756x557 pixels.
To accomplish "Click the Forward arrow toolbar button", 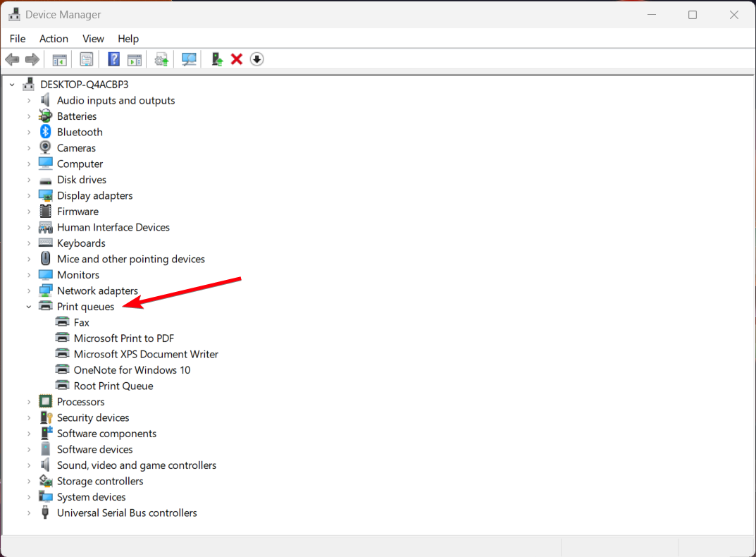I will 32,59.
